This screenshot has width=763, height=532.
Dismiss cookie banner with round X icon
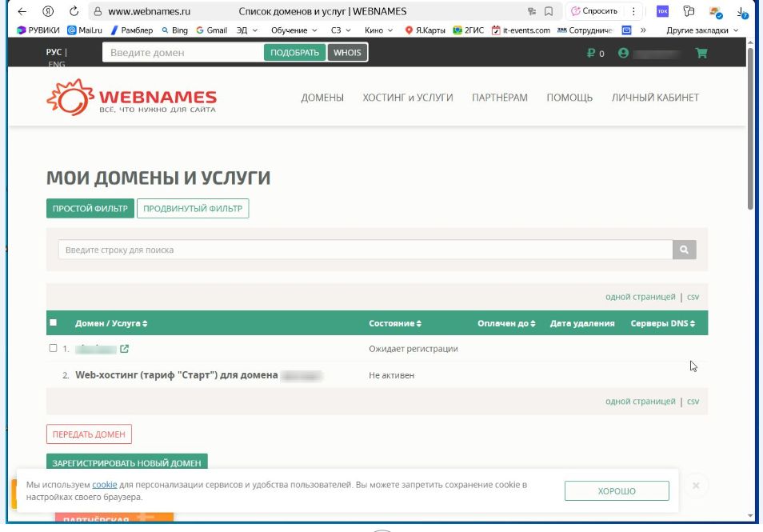696,485
